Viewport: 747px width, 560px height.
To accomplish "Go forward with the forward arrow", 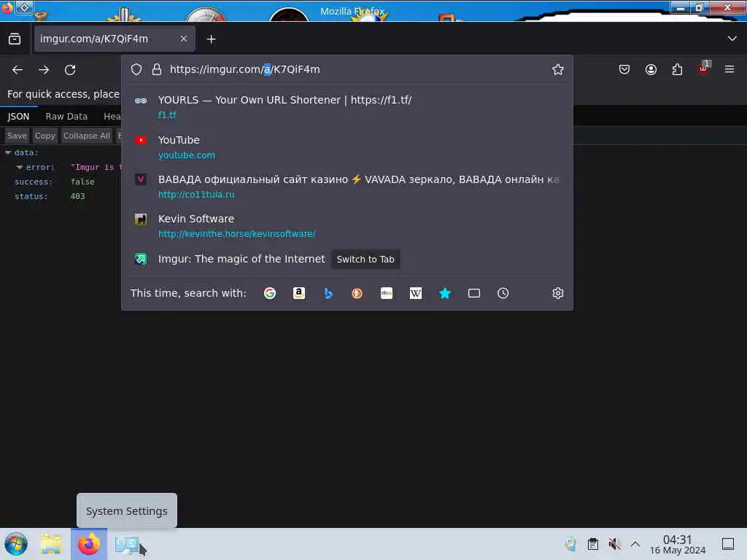I will [x=44, y=70].
